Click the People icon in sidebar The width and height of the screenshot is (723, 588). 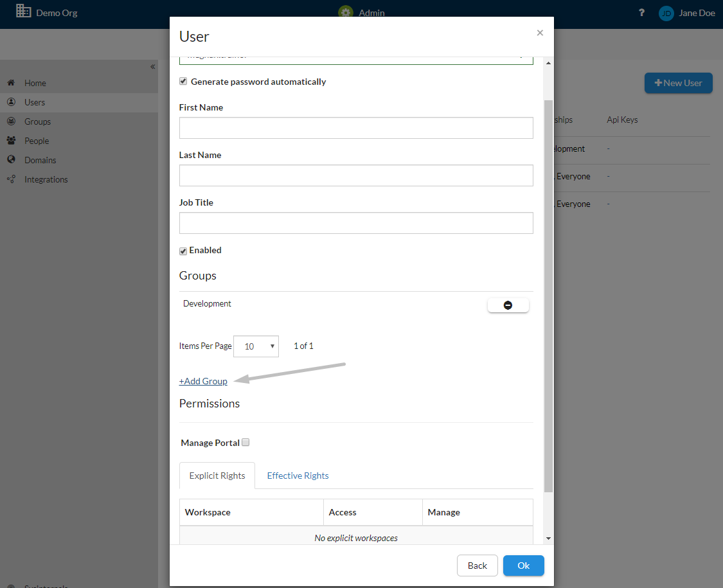pos(11,141)
